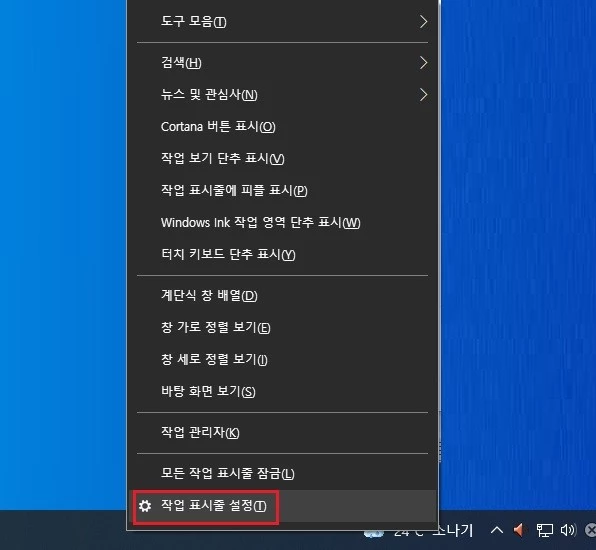Open 작업 표시줄 설정 menu entry
Screen dimensions: 596x550
click(282, 506)
